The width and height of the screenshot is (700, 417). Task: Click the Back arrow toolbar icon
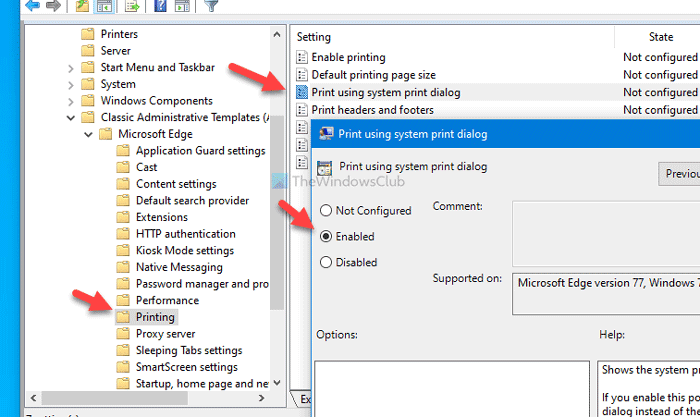(x=32, y=5)
